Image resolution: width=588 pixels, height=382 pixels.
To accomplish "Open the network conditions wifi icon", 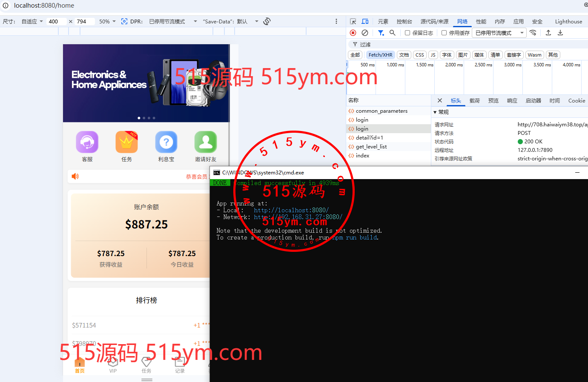I will click(533, 33).
